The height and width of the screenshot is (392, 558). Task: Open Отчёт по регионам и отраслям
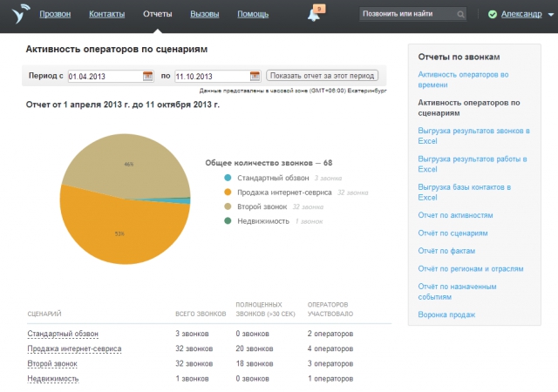[x=471, y=268]
